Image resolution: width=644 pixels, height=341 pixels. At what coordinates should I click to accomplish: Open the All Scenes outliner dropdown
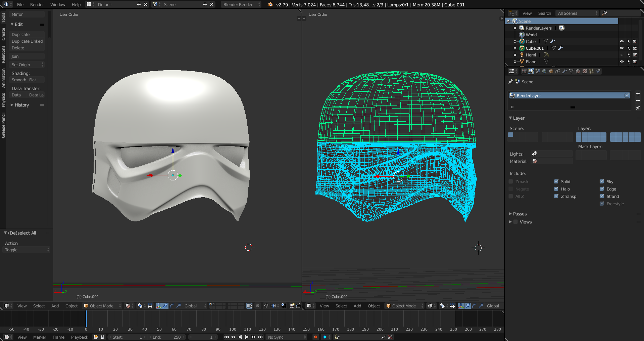(x=577, y=13)
